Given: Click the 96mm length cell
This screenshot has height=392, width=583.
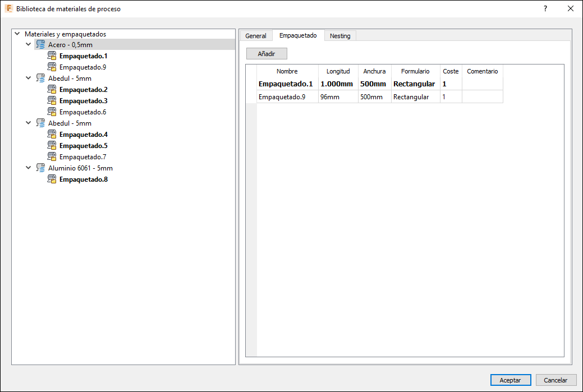Looking at the screenshot, I should tap(338, 96).
